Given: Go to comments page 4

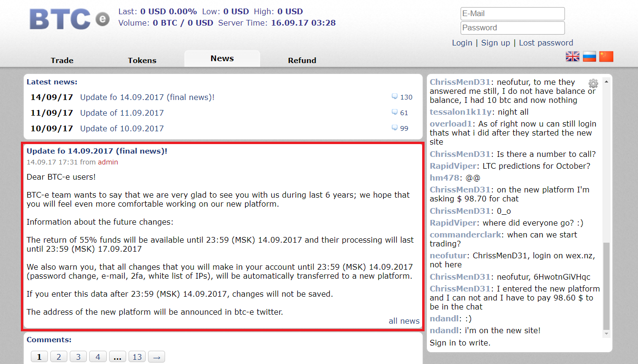Looking at the screenshot, I should [x=98, y=357].
